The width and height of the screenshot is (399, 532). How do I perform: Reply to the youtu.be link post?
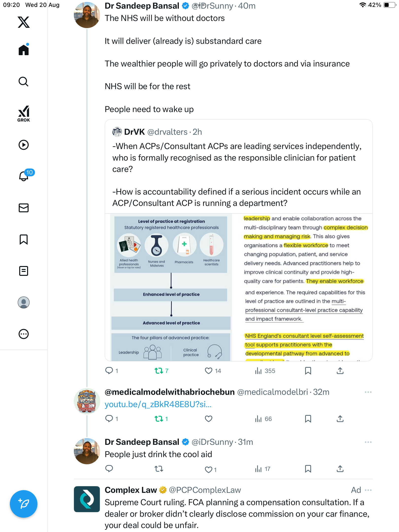coord(109,419)
